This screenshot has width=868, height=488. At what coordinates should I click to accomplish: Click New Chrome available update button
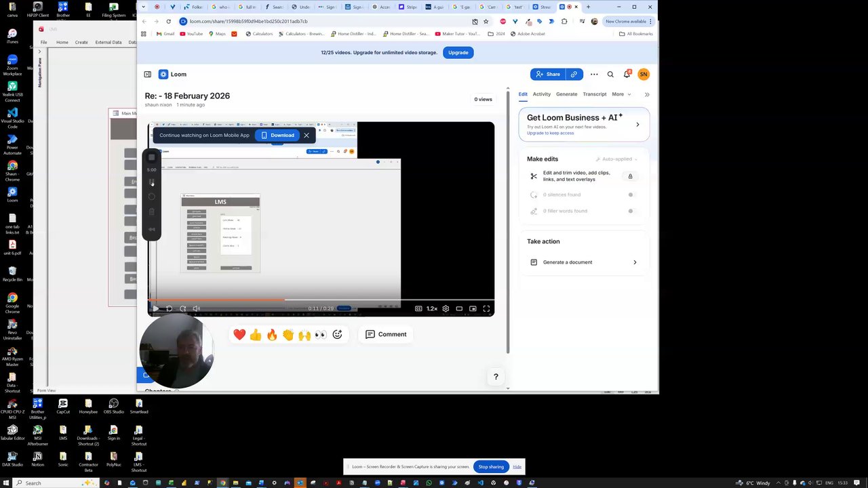629,21
